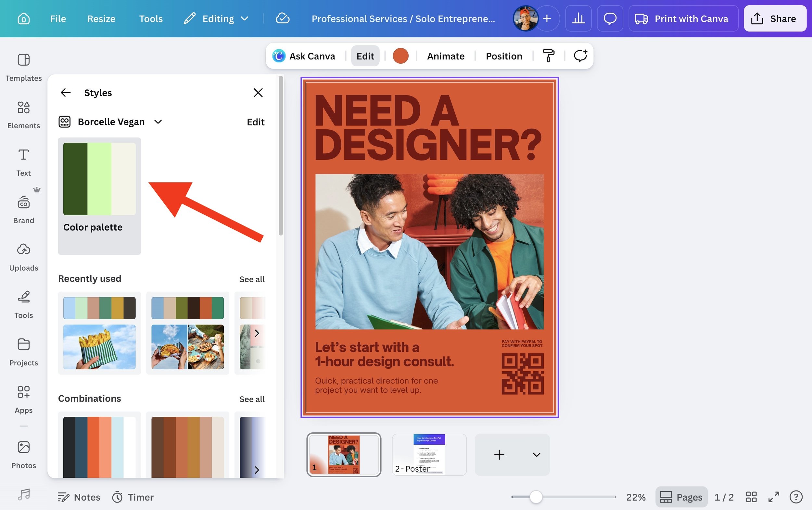812x510 pixels.
Task: Click See all next to Combinations
Action: tap(252, 399)
